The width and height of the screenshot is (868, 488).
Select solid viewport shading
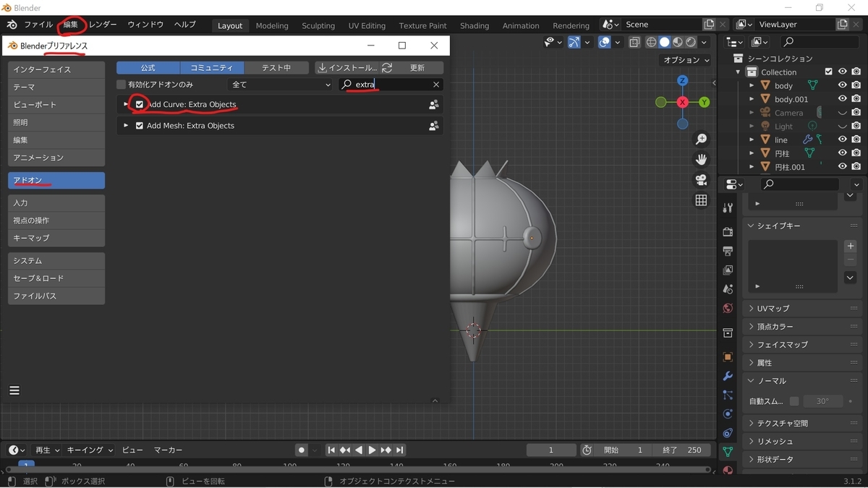664,42
